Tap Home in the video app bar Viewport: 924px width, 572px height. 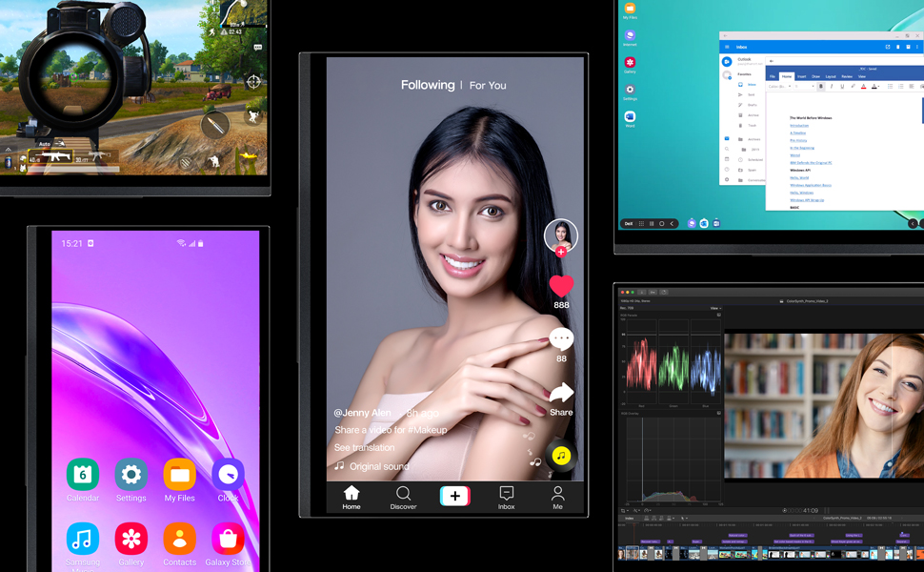pyautogui.click(x=352, y=498)
